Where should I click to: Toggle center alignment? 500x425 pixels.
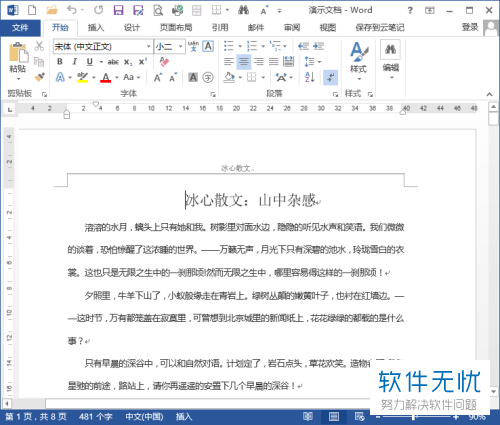pos(244,62)
